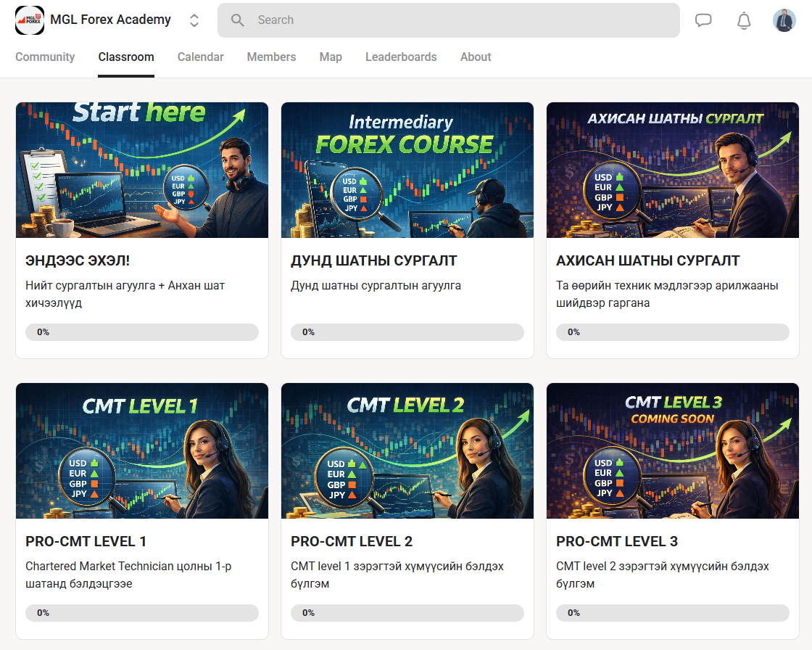Select the CMT Level 1 course image
This screenshot has height=650, width=812.
click(x=142, y=451)
